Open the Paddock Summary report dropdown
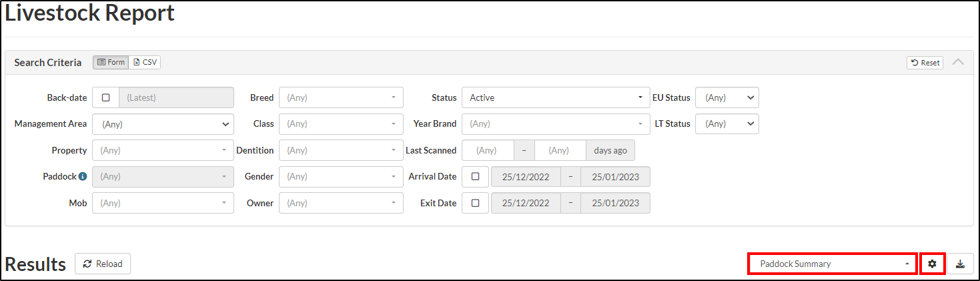 (833, 264)
